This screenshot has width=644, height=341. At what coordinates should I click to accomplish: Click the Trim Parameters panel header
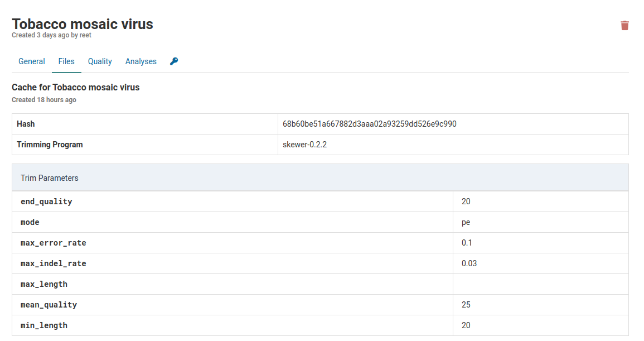coord(320,178)
